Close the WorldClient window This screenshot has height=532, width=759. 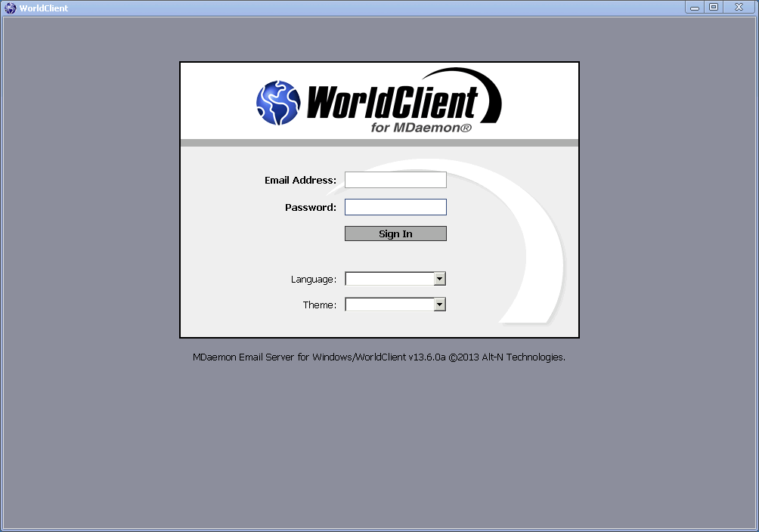coord(739,8)
